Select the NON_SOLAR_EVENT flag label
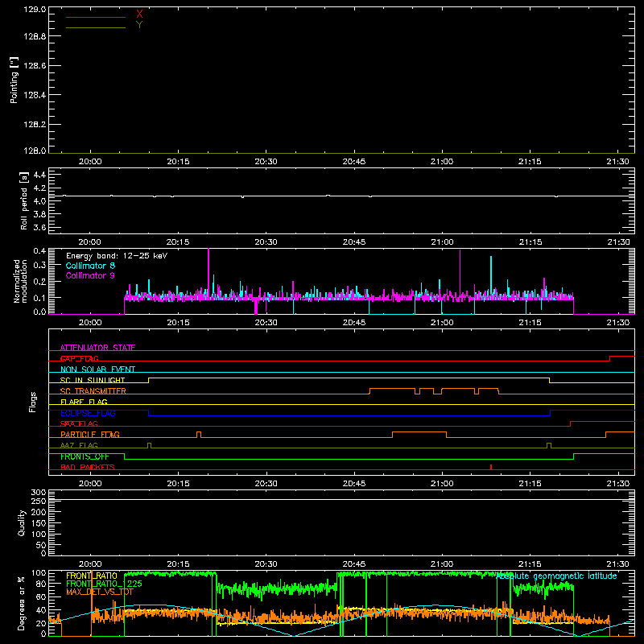The width and height of the screenshot is (644, 644). pos(97,369)
